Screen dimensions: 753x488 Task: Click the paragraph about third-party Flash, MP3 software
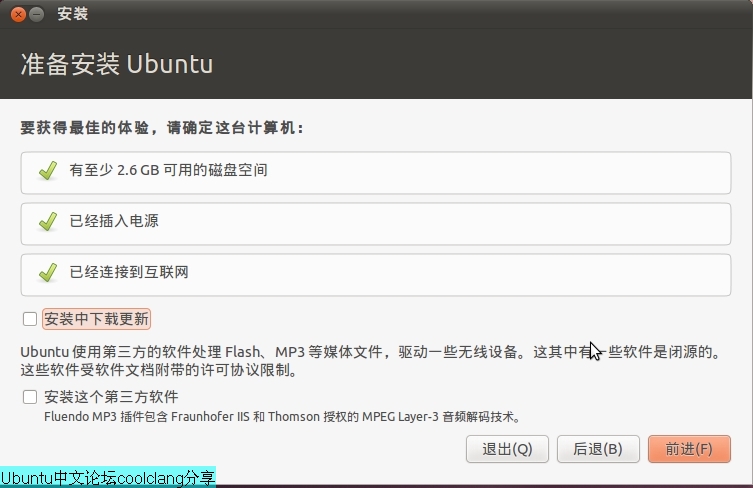tap(371, 361)
